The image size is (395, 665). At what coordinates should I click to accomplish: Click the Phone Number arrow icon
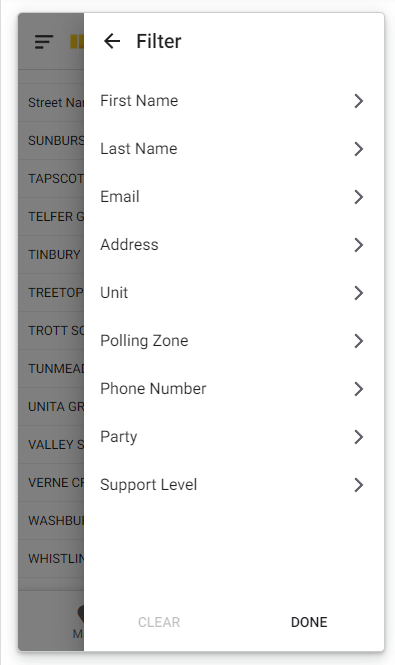click(359, 389)
